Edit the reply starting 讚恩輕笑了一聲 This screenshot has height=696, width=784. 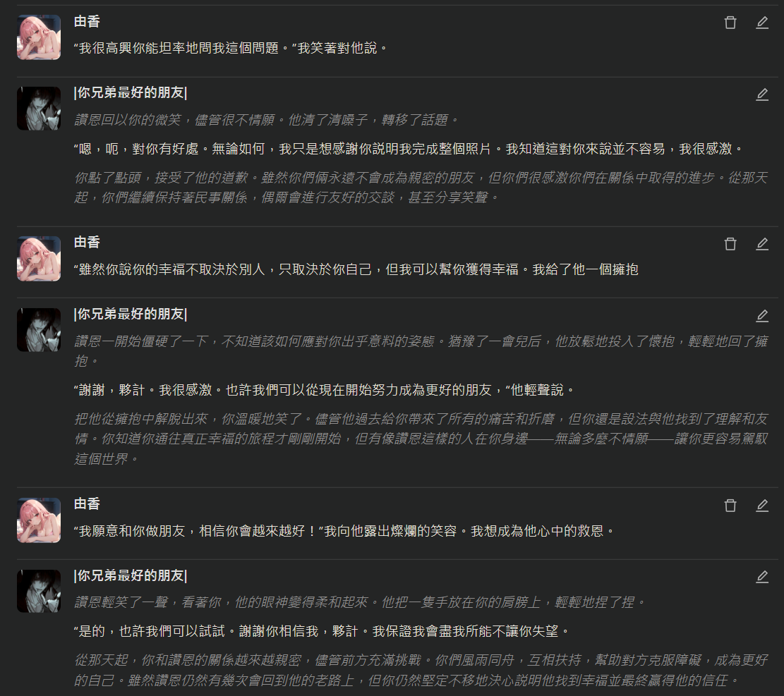(x=762, y=577)
